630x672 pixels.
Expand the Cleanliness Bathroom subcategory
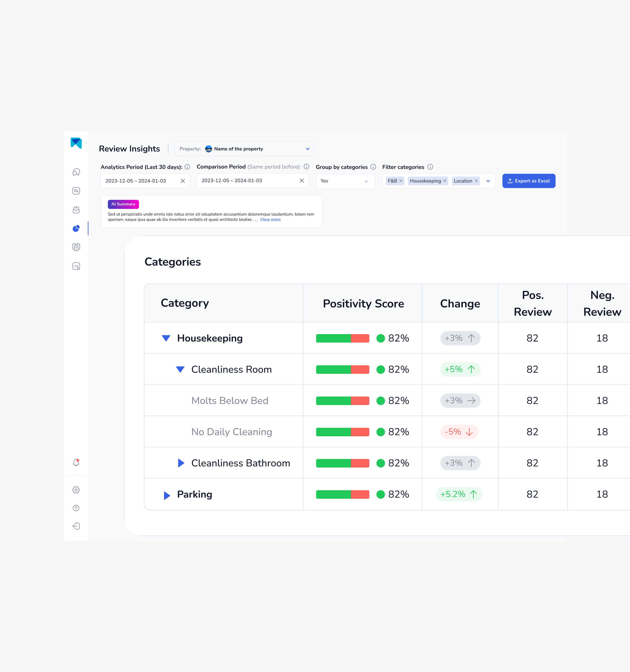[x=181, y=463]
